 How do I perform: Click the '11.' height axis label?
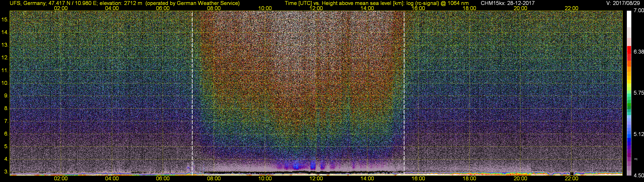[5, 70]
